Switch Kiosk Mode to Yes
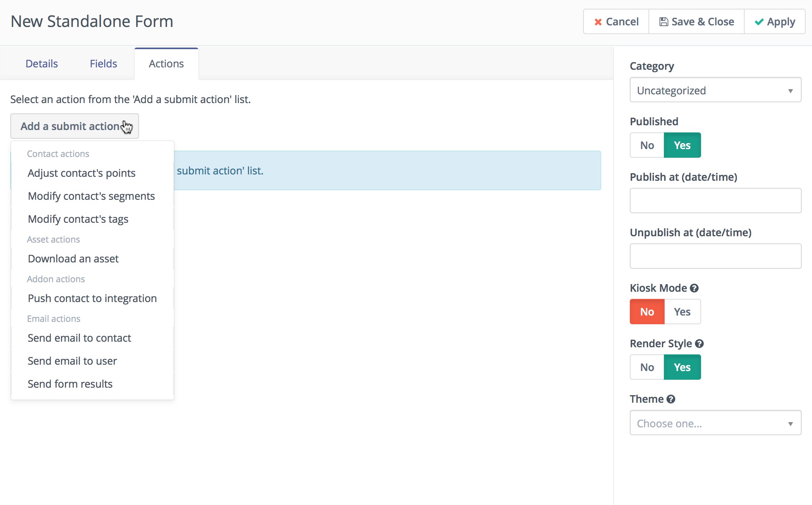Viewport: 812px width, 505px height. [x=682, y=312]
